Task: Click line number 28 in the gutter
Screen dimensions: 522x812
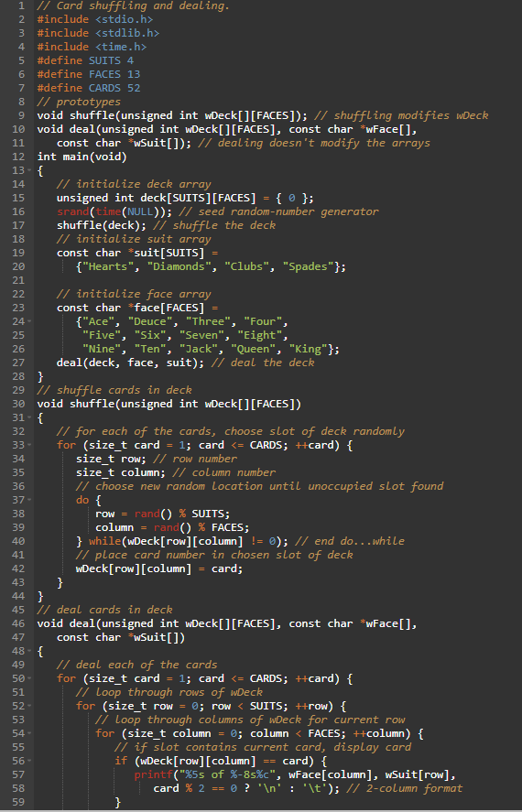Action: pos(19,376)
